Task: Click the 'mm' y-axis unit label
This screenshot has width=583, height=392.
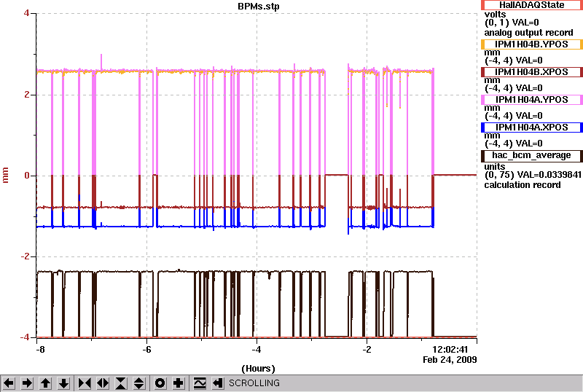Action: click(5, 175)
